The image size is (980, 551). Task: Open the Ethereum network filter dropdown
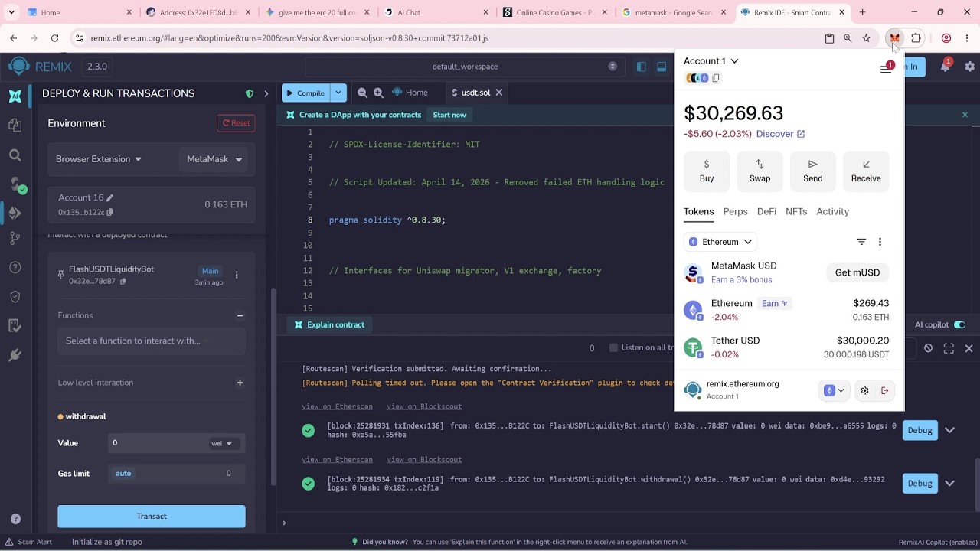720,242
